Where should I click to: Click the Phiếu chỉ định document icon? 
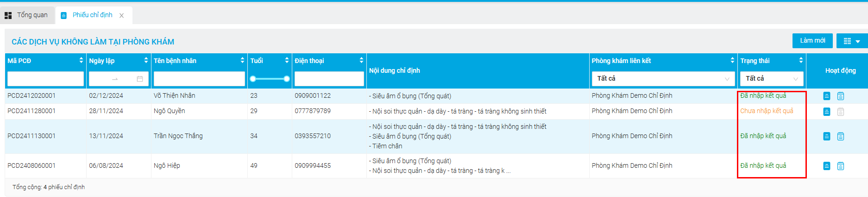(64, 15)
